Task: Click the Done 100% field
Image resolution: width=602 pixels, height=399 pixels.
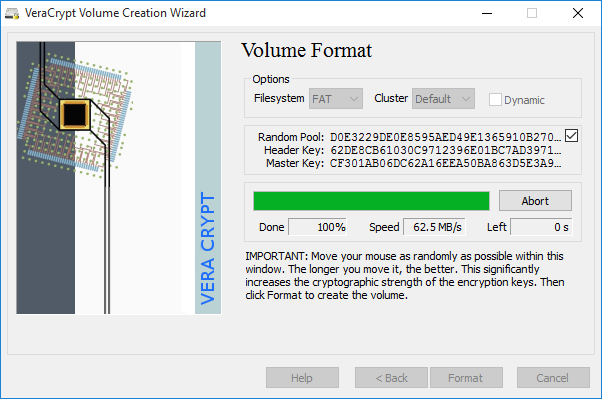Action: point(318,227)
